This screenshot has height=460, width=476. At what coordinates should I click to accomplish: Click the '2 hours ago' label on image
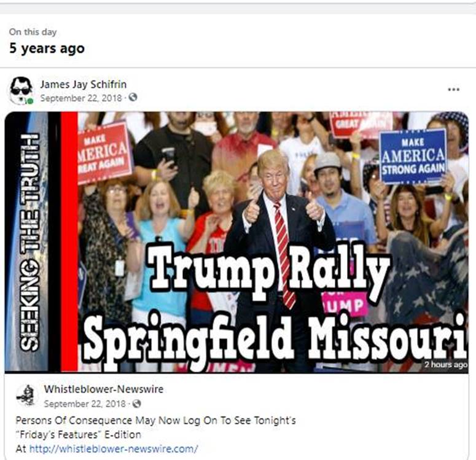(x=446, y=364)
